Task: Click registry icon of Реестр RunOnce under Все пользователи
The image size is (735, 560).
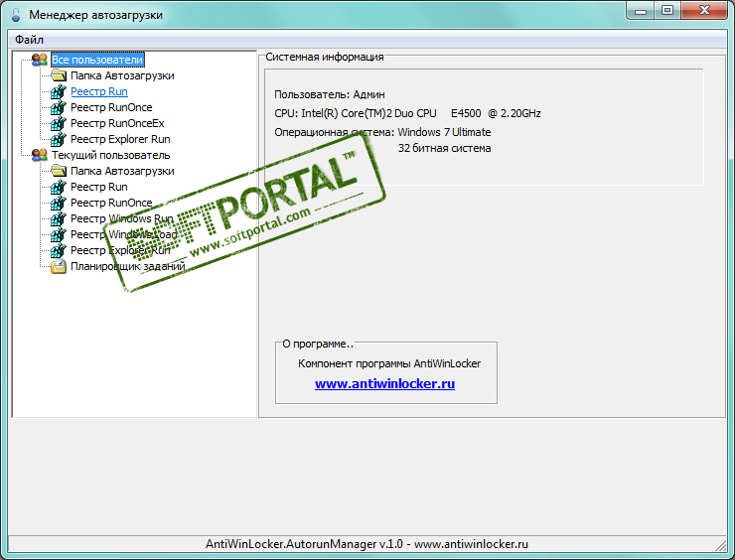Action: (x=59, y=107)
